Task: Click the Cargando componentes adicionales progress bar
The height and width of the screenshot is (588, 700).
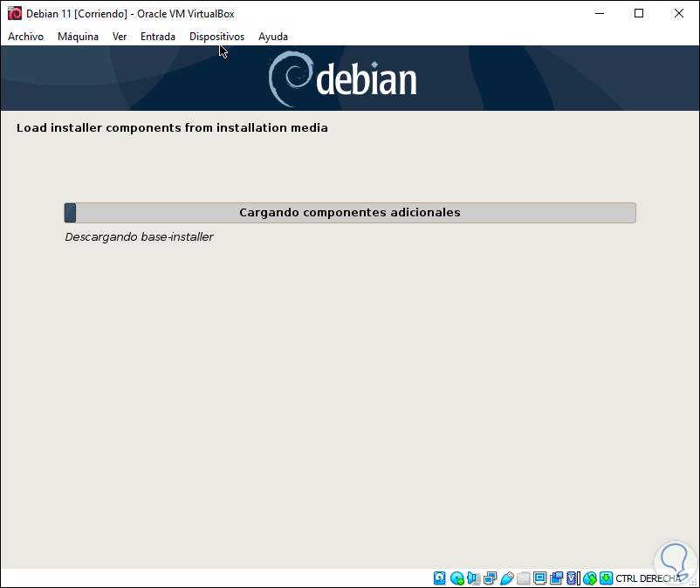Action: (350, 213)
